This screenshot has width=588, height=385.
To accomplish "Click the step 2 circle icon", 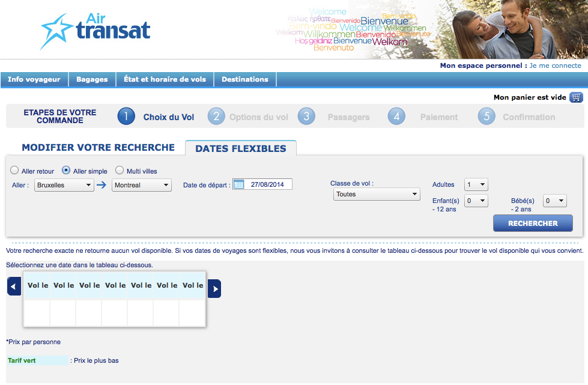I will point(216,117).
